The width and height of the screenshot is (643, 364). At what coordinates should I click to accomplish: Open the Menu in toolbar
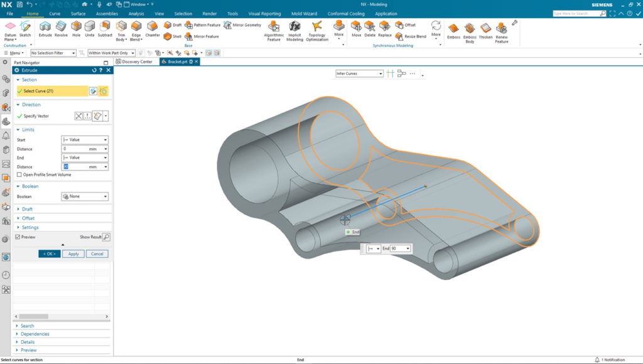coord(17,53)
